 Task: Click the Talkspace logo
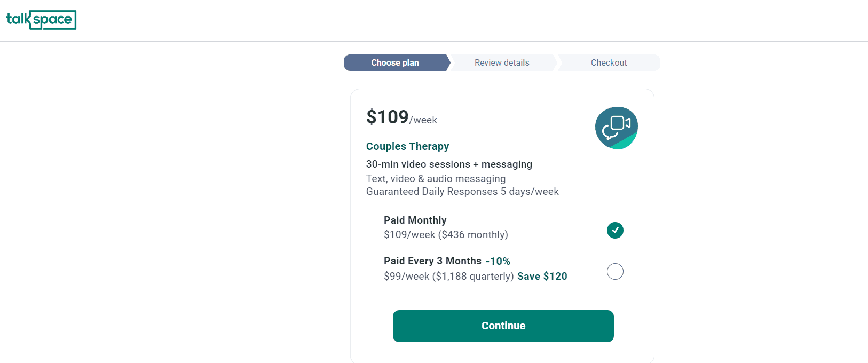(x=41, y=20)
